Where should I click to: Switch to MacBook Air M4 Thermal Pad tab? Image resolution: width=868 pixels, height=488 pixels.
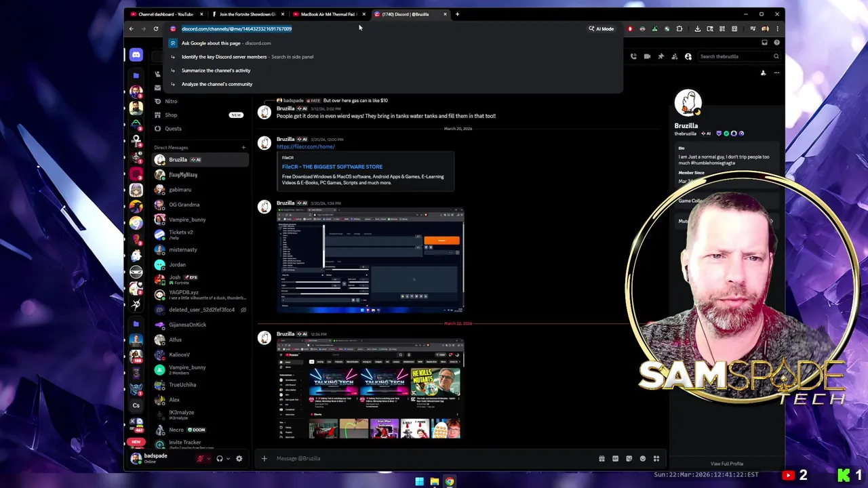click(328, 14)
